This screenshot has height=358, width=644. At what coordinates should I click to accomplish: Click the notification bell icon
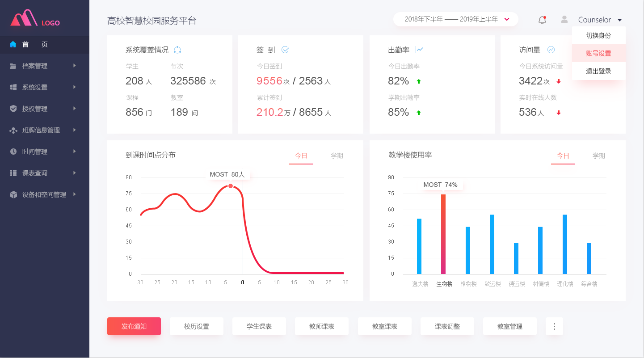click(x=542, y=20)
